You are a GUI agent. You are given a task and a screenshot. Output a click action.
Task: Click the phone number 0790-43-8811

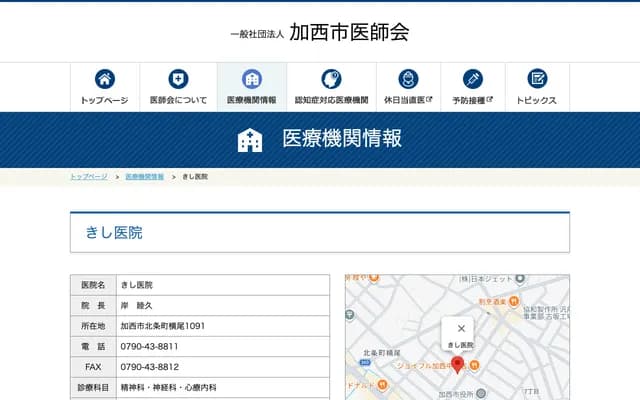150,346
